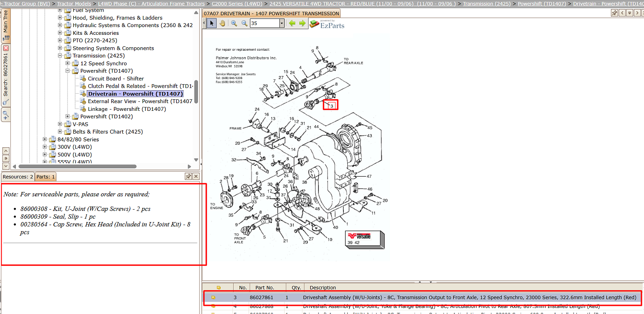This screenshot has height=314, width=644.
Task: Open the Main Tree side tab
Action: pos(6,26)
